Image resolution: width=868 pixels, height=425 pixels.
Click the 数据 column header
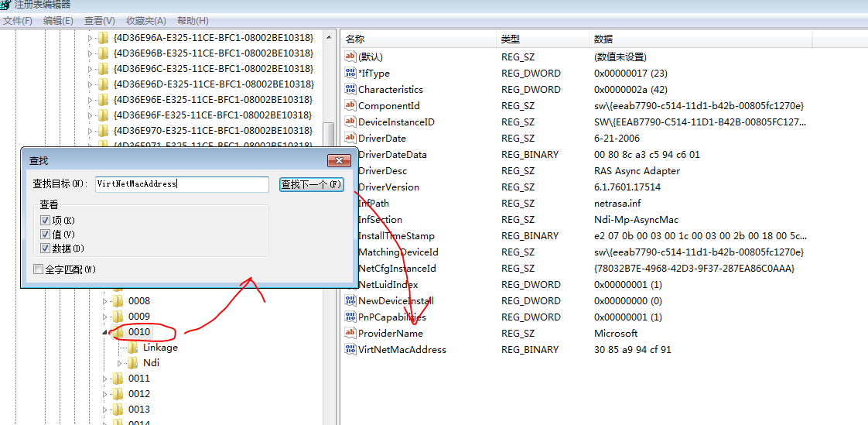coord(603,39)
